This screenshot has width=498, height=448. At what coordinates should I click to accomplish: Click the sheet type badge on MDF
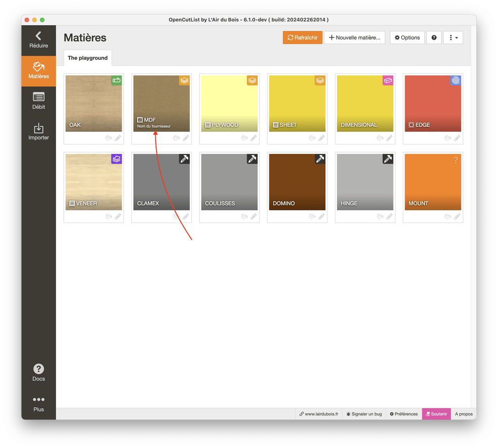[184, 80]
